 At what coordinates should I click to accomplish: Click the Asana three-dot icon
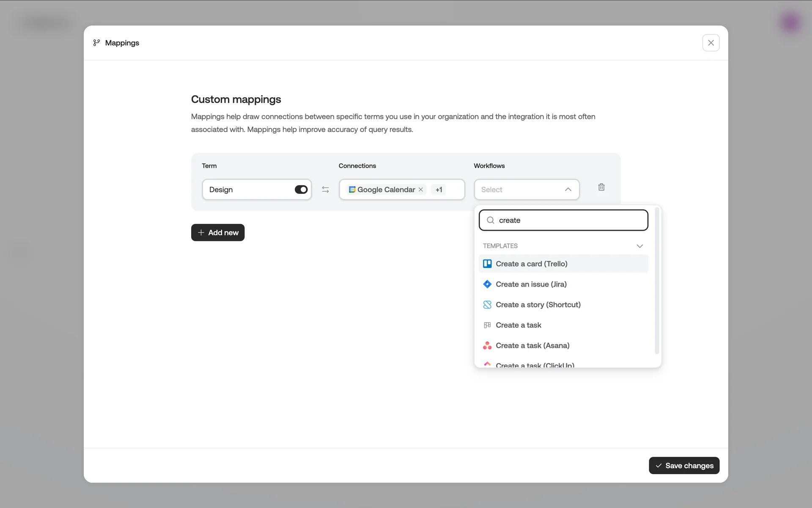[487, 345]
